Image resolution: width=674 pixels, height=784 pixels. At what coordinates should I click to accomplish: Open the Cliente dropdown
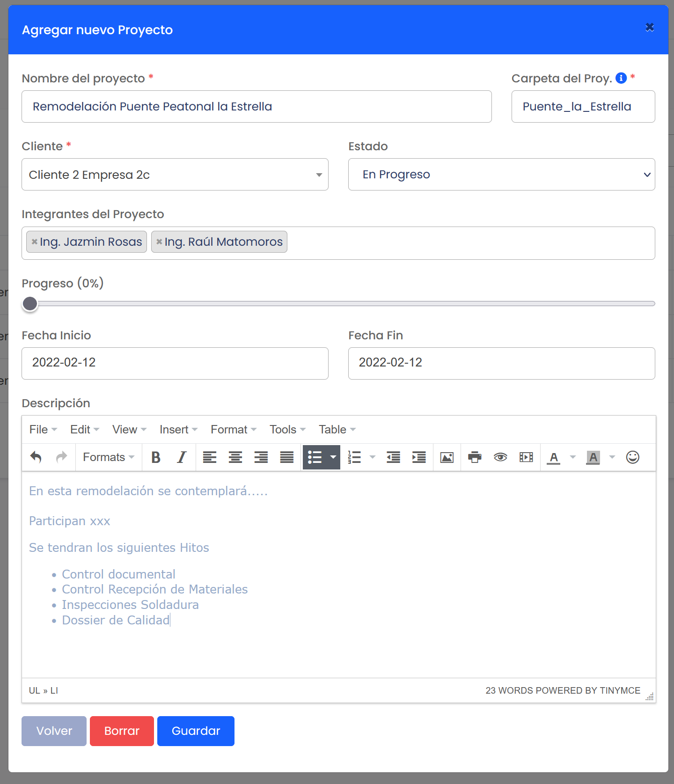[175, 175]
